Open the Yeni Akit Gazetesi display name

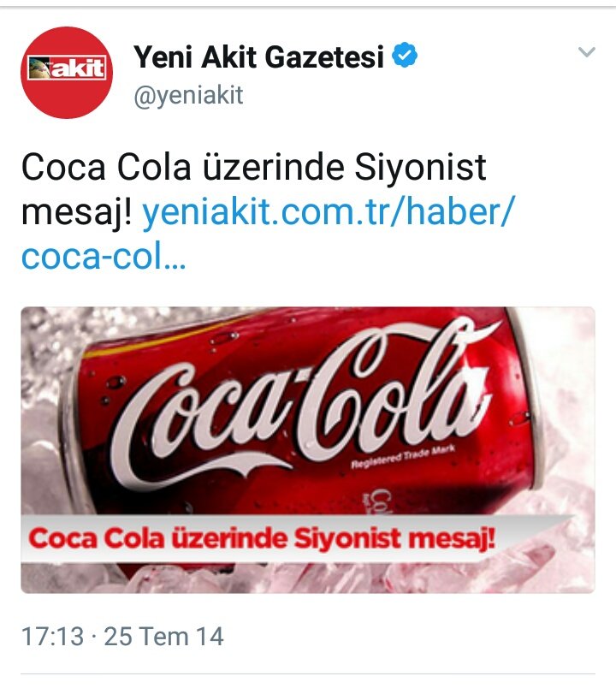[259, 56]
